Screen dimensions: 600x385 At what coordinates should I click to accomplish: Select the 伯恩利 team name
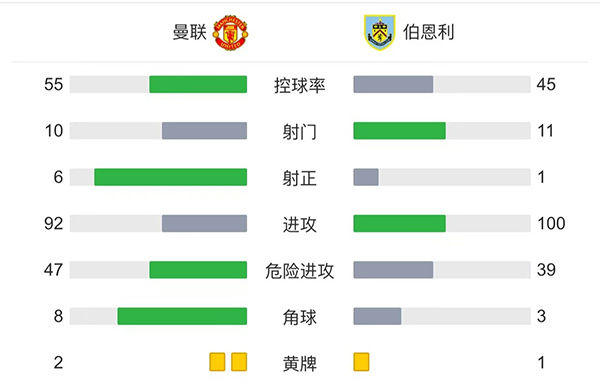[429, 32]
